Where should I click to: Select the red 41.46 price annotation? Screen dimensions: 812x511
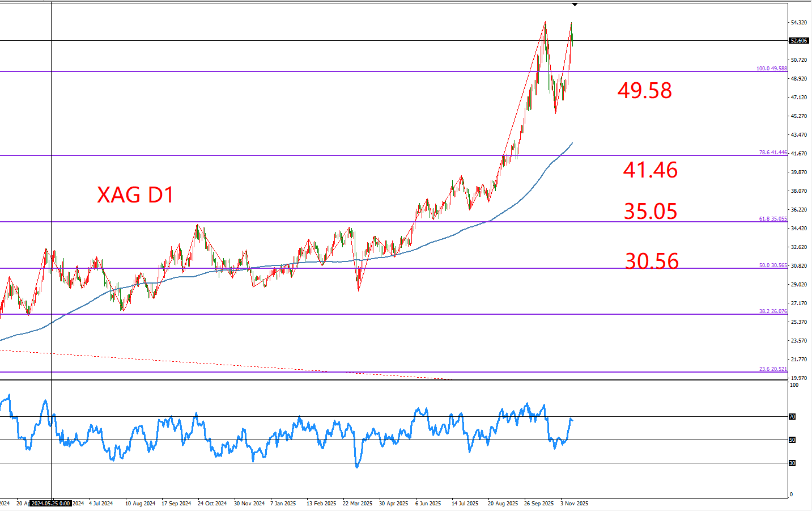[650, 170]
